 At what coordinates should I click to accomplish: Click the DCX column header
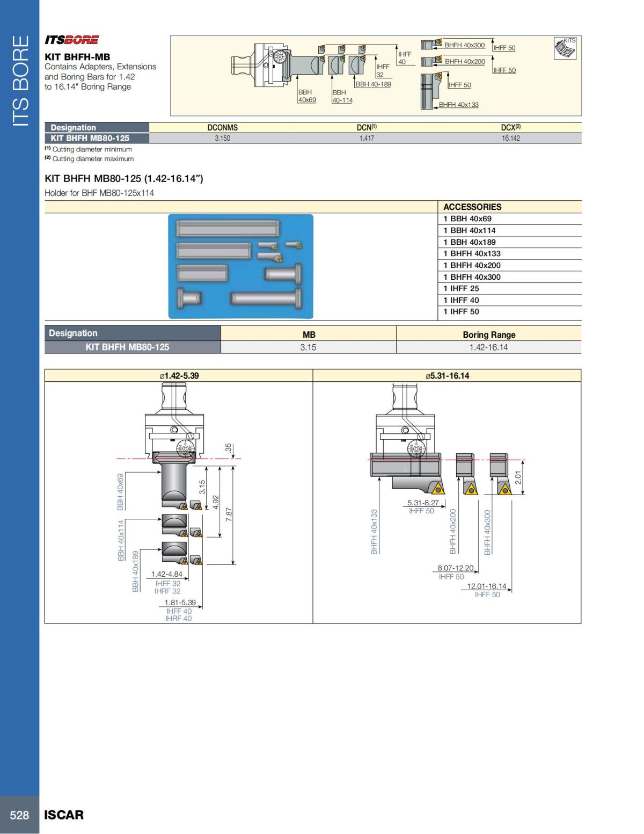[x=511, y=128]
